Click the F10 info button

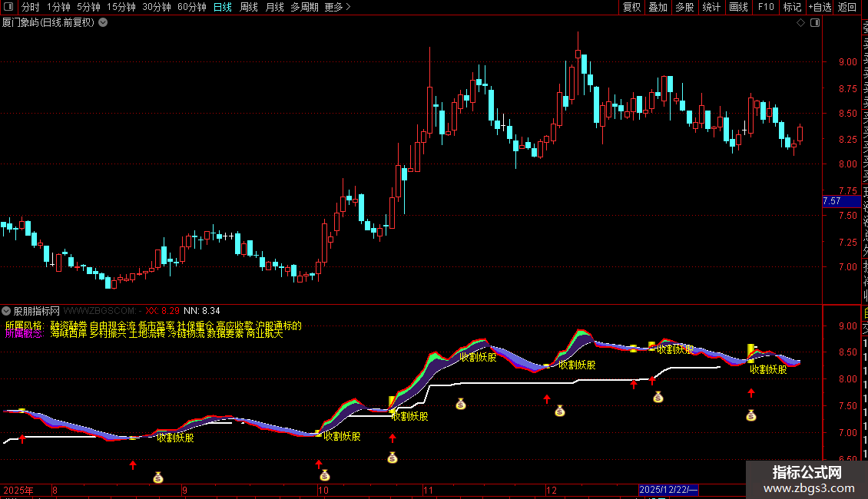(x=766, y=7)
